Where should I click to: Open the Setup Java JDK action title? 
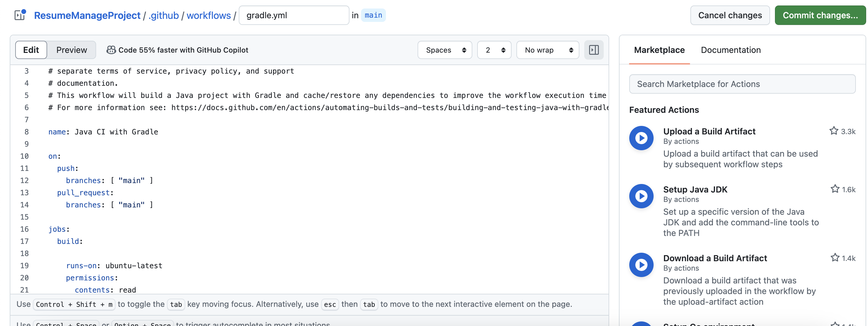[x=695, y=189]
